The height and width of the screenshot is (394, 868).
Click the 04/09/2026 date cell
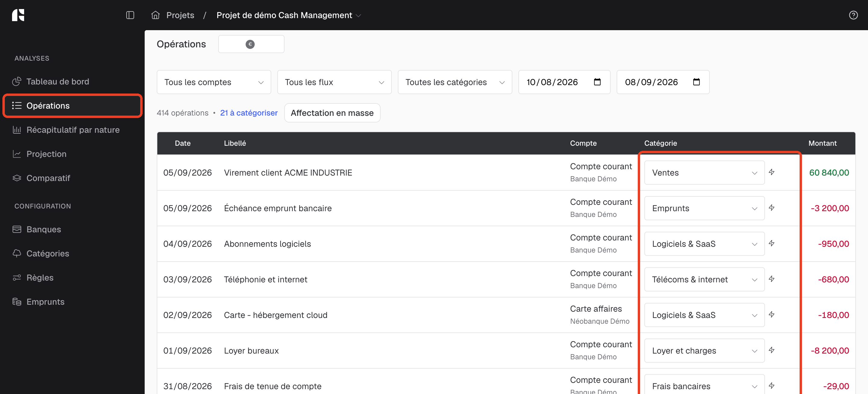(187, 244)
